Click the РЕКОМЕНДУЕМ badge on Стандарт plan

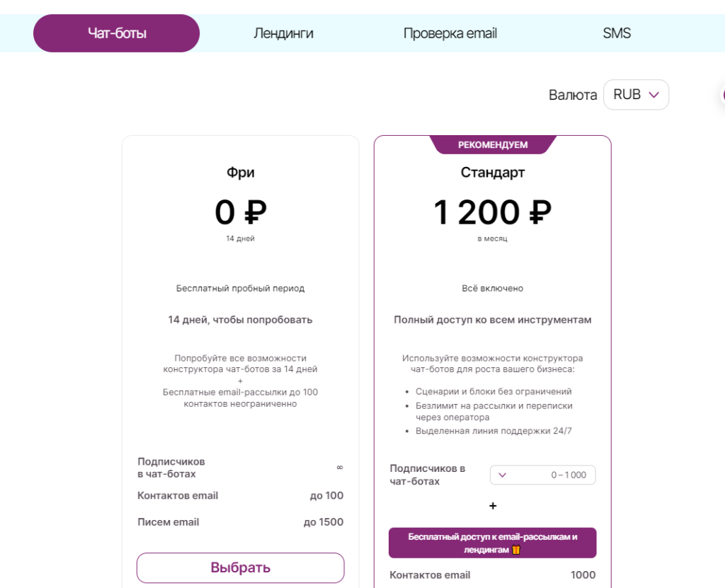click(492, 144)
